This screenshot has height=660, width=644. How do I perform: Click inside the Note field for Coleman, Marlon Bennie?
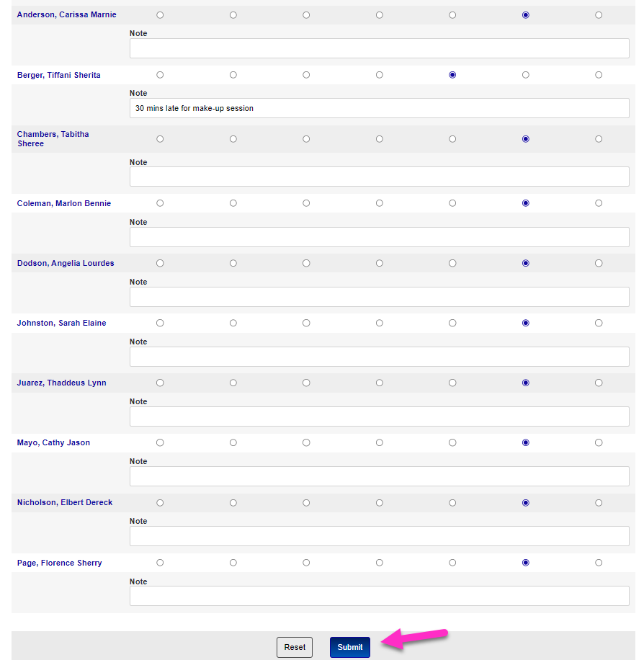click(379, 236)
